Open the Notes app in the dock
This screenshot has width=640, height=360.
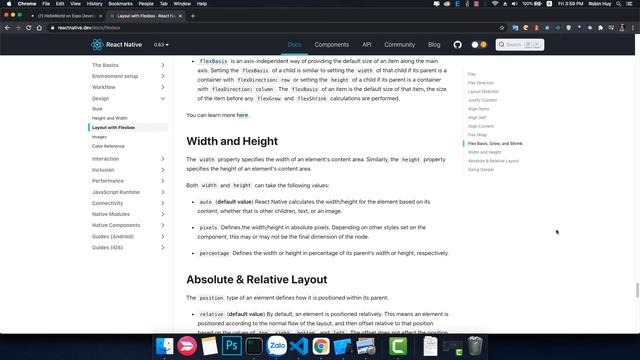pos(209,346)
